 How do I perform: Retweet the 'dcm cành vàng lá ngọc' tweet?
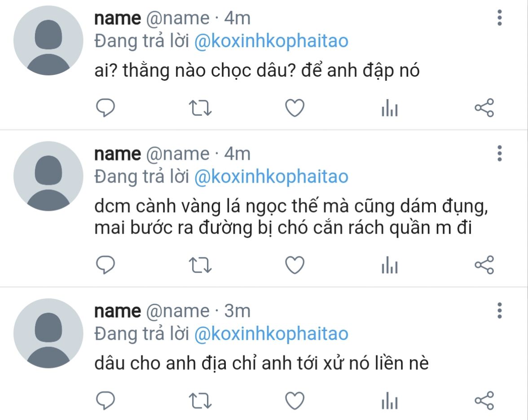click(x=200, y=265)
